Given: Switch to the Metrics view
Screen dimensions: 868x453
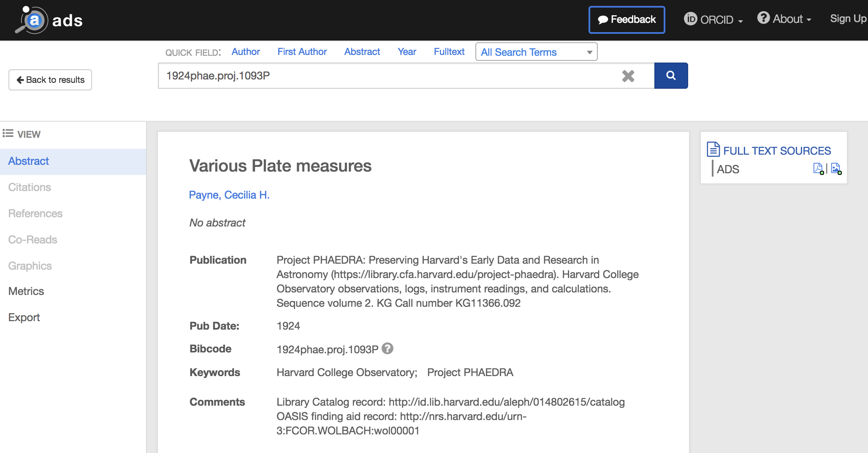Looking at the screenshot, I should [x=26, y=291].
